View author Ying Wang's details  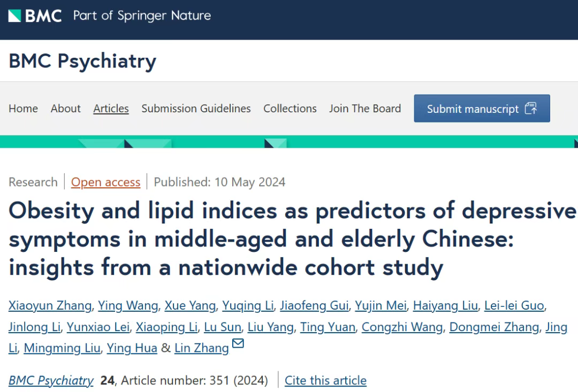128,305
